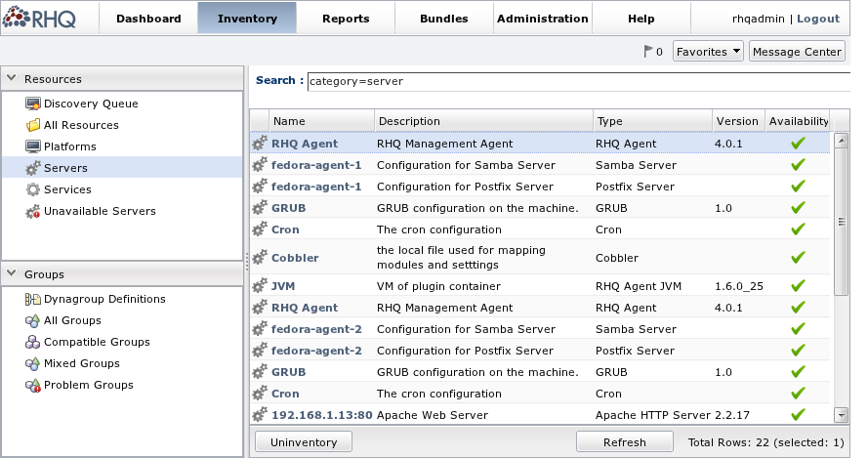The height and width of the screenshot is (458, 868).
Task: Open the Cobbler resource link
Action: tap(295, 258)
